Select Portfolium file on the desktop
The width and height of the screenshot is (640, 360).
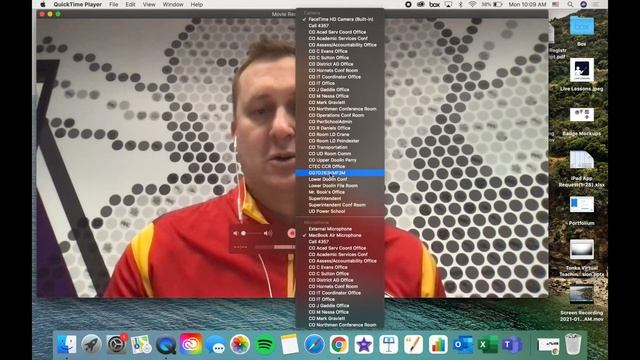pyautogui.click(x=582, y=205)
